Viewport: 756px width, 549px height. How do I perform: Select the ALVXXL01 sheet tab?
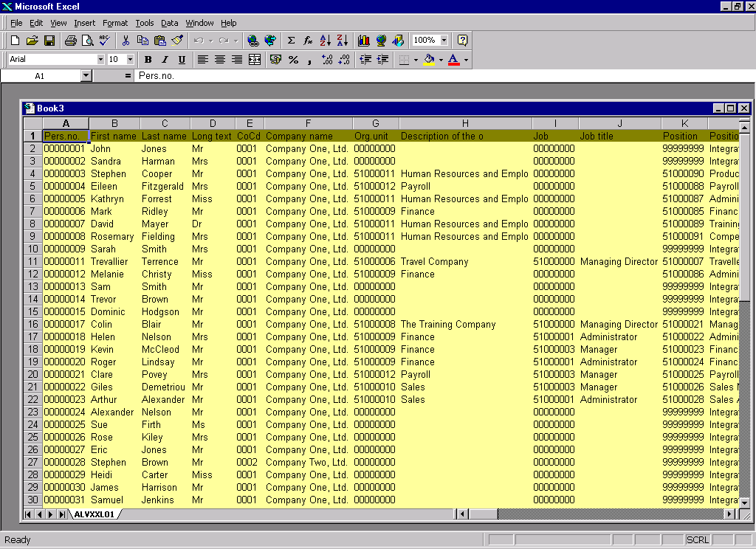(x=94, y=514)
